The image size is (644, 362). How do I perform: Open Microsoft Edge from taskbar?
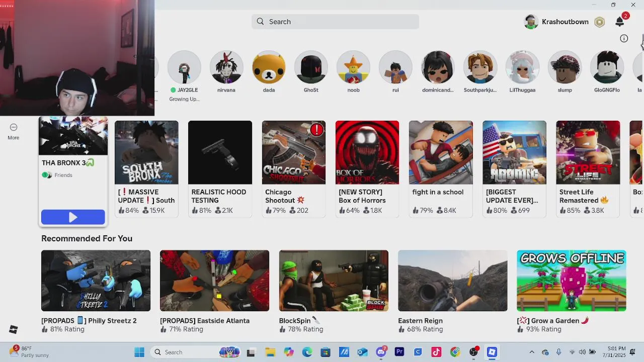pos(307,352)
